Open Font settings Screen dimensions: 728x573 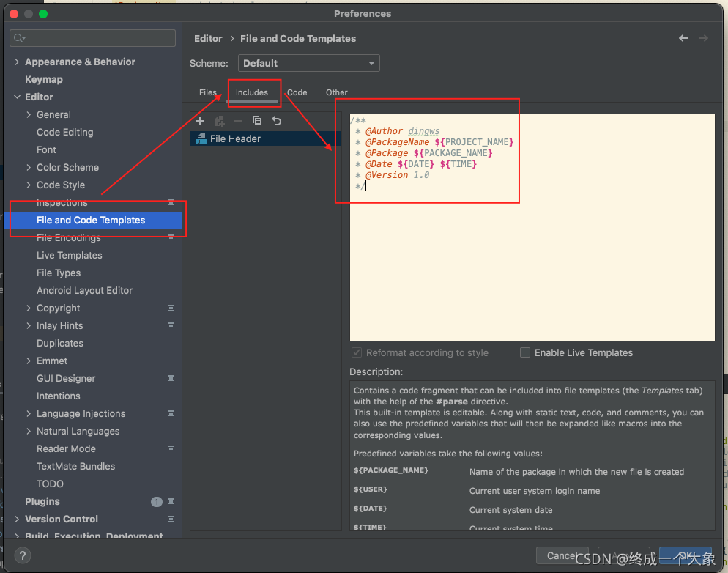click(x=46, y=150)
